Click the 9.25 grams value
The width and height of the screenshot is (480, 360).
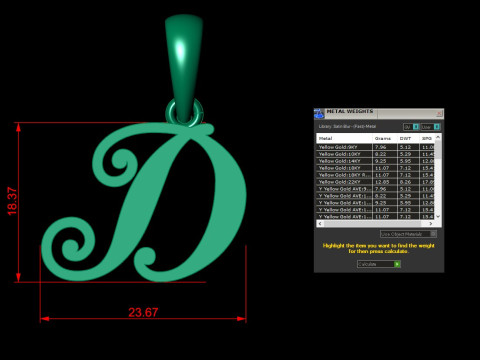click(381, 161)
